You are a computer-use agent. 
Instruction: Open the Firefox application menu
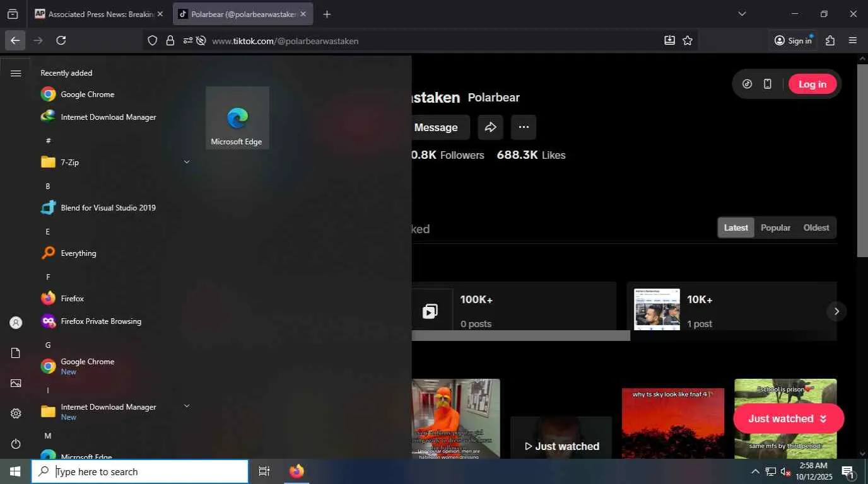[x=853, y=40]
